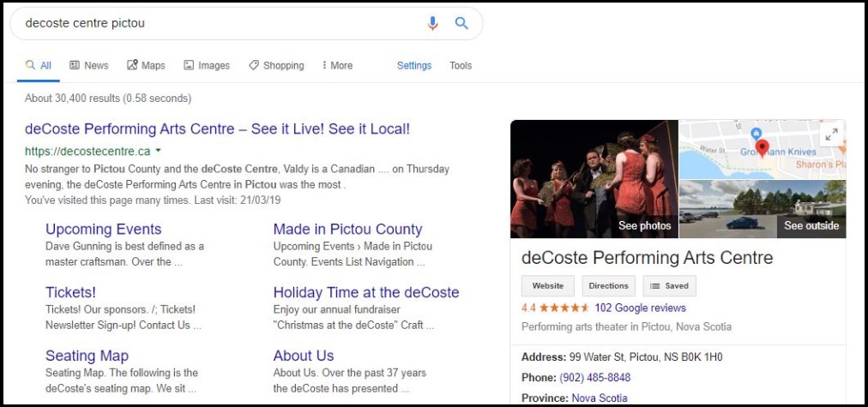The image size is (868, 407).
Task: Toggle the Saved list button
Action: [669, 286]
